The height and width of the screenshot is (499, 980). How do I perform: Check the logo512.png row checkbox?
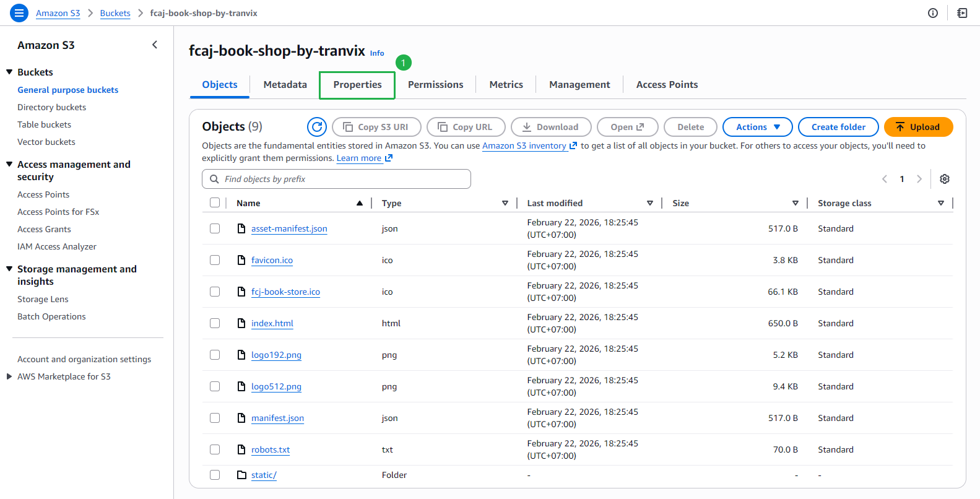point(215,386)
